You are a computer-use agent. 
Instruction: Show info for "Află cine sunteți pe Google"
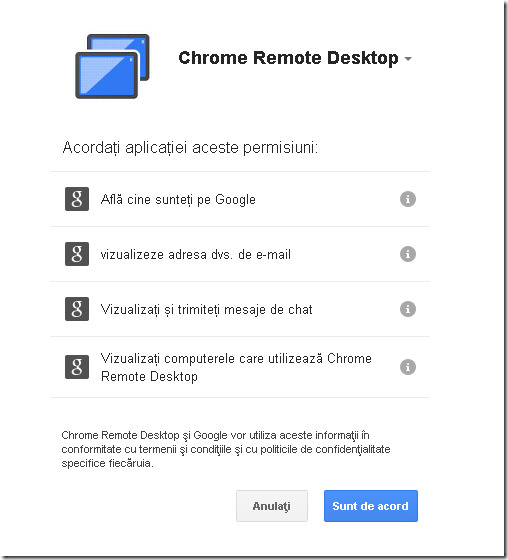coord(408,199)
